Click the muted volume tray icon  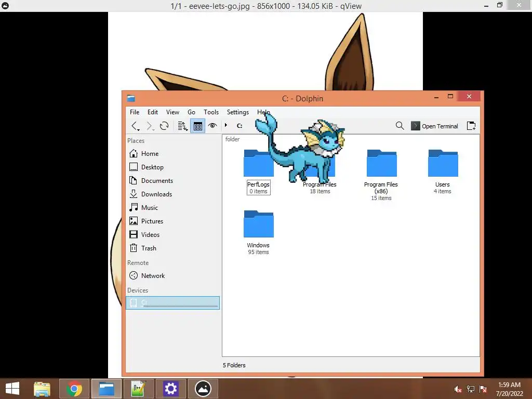pos(458,389)
